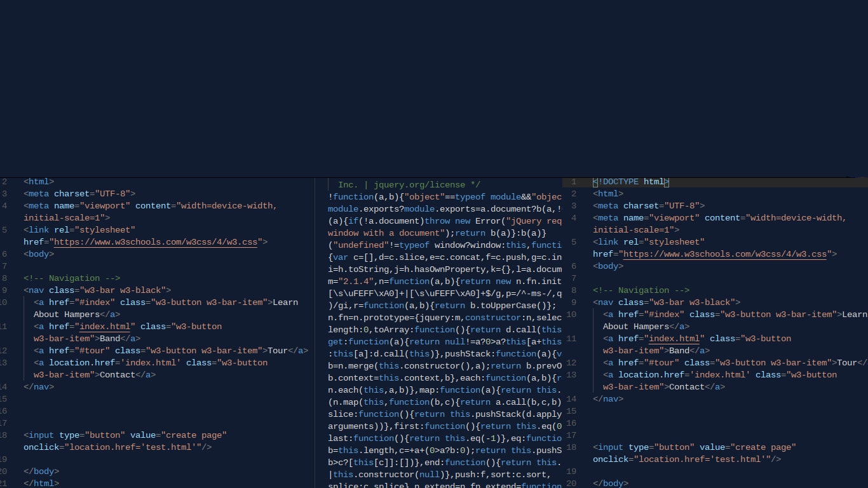Screen dimensions: 868x488
Task: Click the last:function(){return this.eq(-1) line
Action: pos(445,438)
